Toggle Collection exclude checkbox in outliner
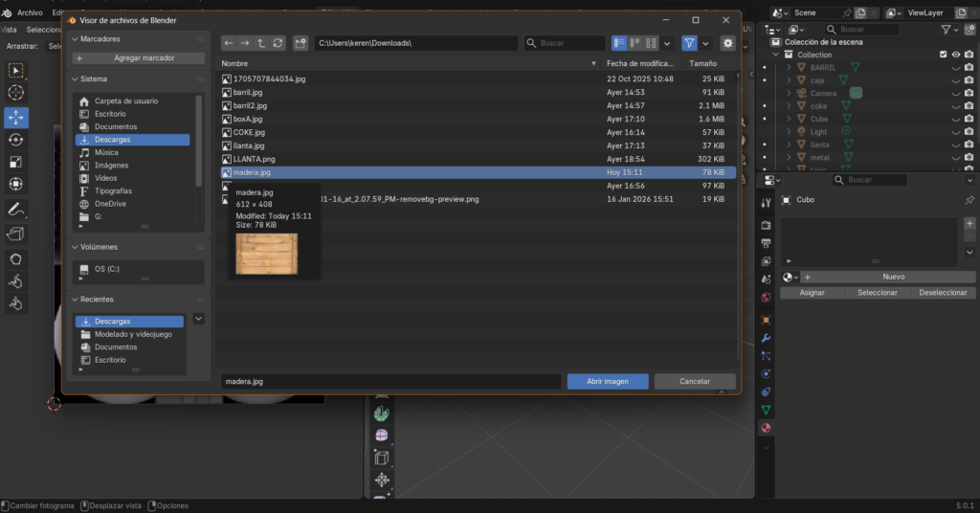This screenshot has height=513, width=980. point(943,55)
